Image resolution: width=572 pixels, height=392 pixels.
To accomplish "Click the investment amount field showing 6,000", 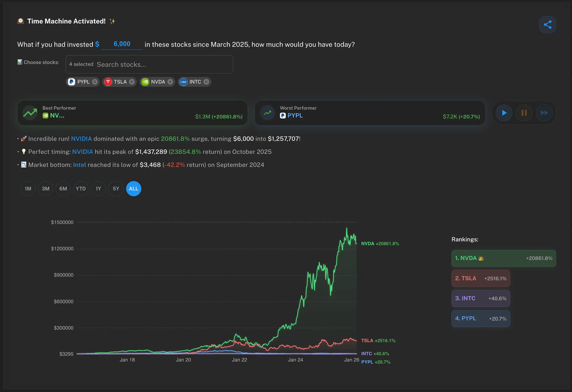I will pyautogui.click(x=122, y=44).
